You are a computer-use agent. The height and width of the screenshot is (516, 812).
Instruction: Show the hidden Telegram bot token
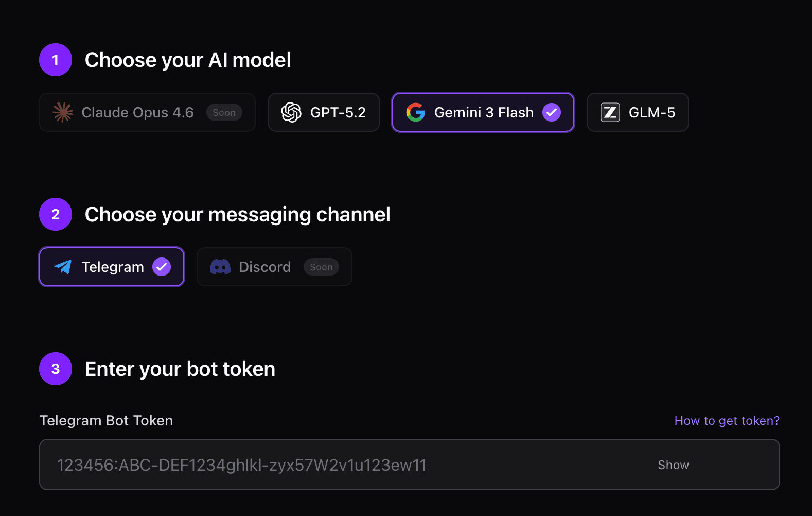673,465
